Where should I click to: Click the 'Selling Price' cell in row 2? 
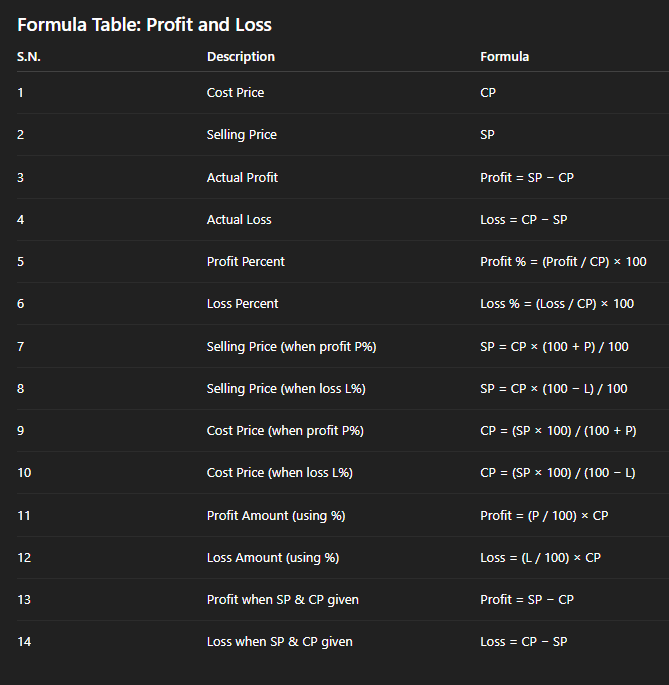point(241,135)
